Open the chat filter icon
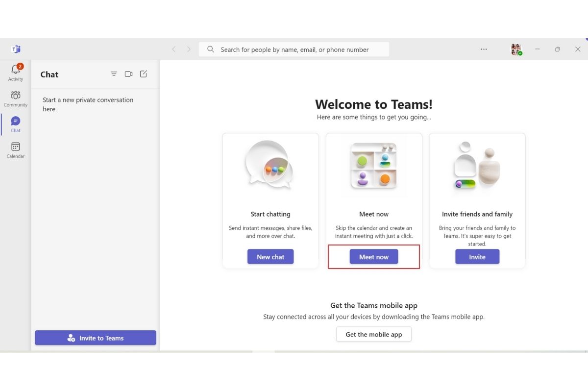588x392 pixels. coord(114,74)
